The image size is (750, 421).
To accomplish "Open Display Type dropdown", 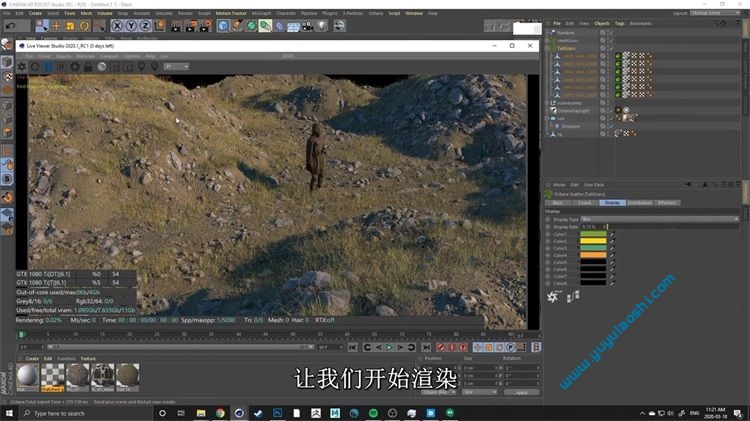I will pyautogui.click(x=660, y=219).
